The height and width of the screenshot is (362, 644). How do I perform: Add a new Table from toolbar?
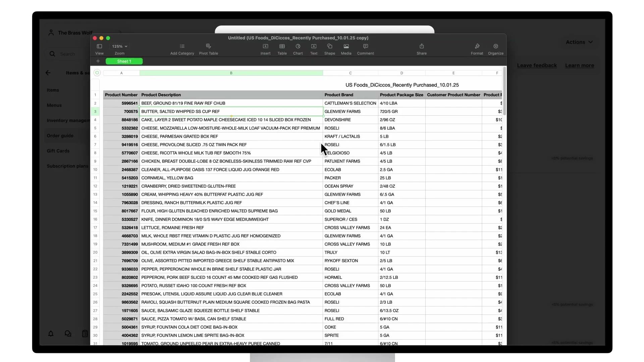click(x=282, y=47)
